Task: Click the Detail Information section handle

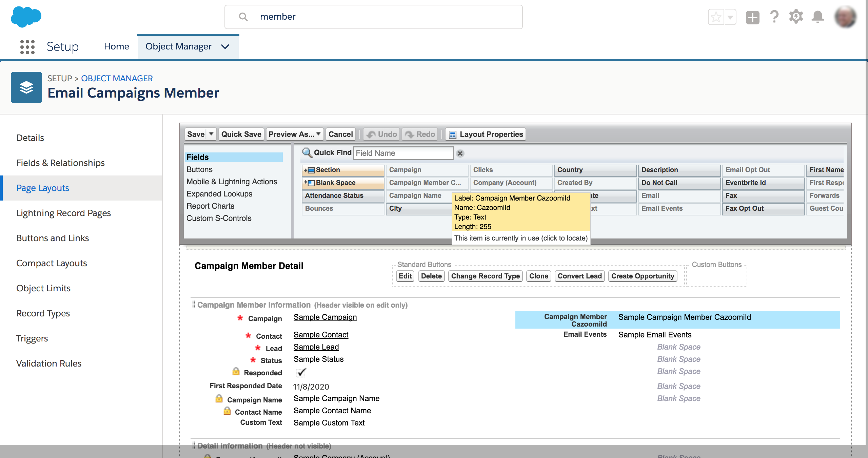Action: (194, 445)
